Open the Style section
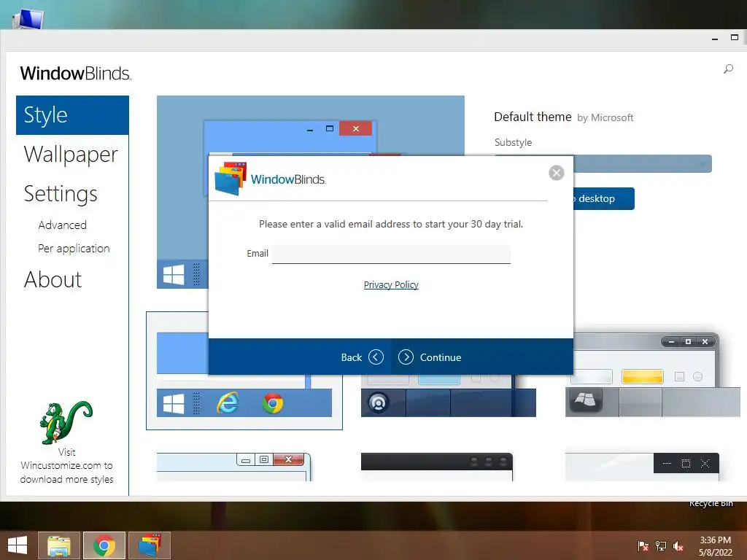The height and width of the screenshot is (560, 747). [x=72, y=115]
